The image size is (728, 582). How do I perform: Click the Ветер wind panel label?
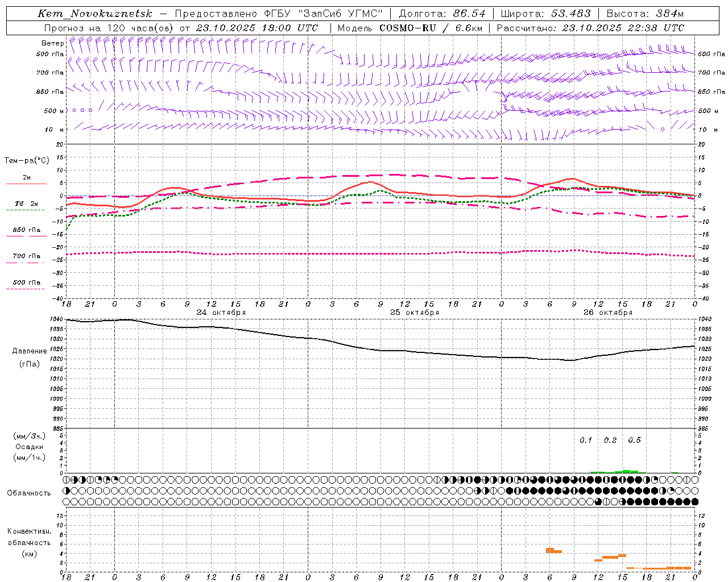pos(52,43)
